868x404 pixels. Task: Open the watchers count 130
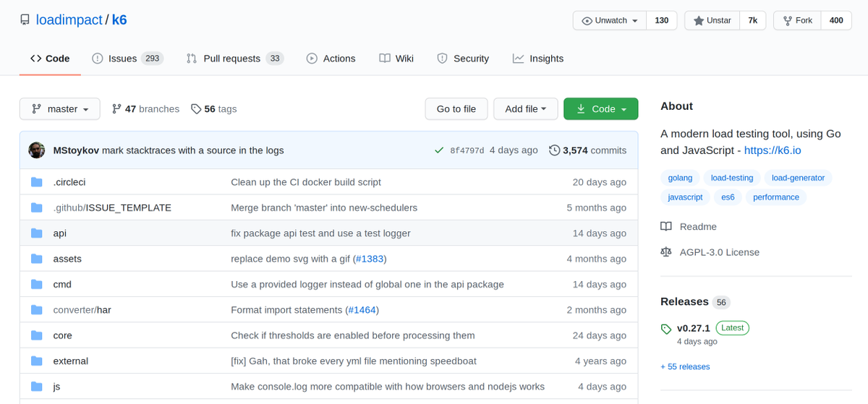(x=662, y=20)
